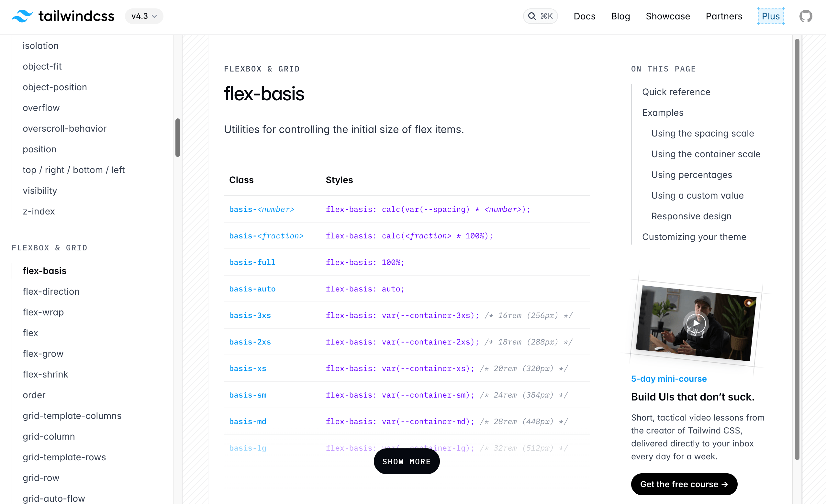
Task: Click Get the free course button
Action: coord(684,484)
